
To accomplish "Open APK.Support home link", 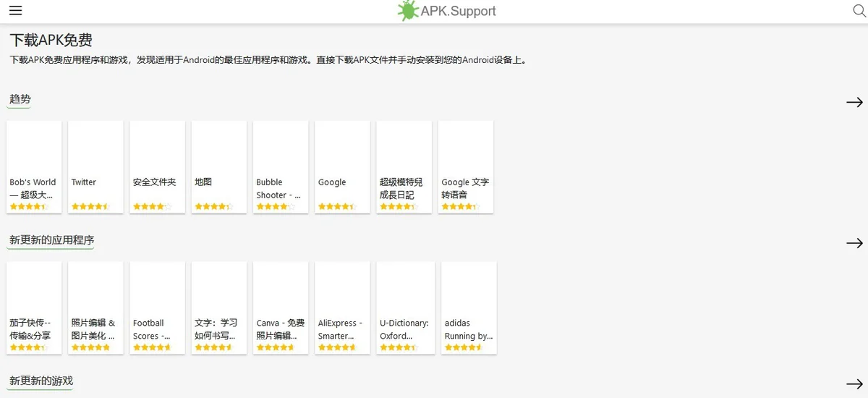I will tap(447, 11).
